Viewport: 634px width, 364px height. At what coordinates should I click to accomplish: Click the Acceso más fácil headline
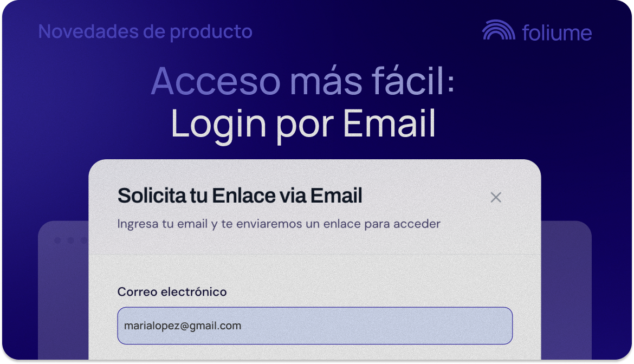click(303, 81)
